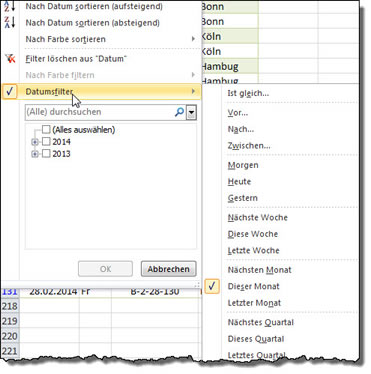Check the 2013 checkbox
The width and height of the screenshot is (371, 374).
46,154
